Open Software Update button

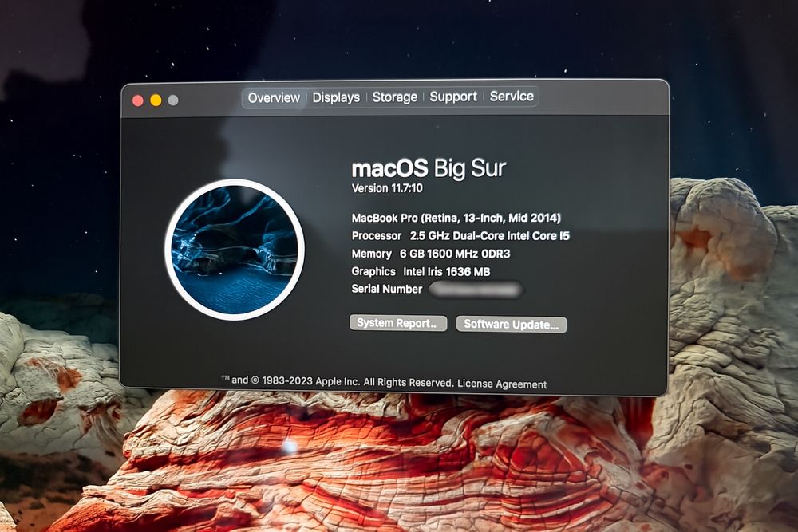point(511,324)
